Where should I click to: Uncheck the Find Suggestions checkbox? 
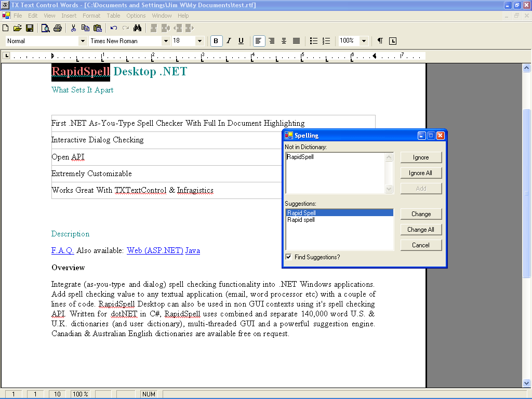pos(288,257)
